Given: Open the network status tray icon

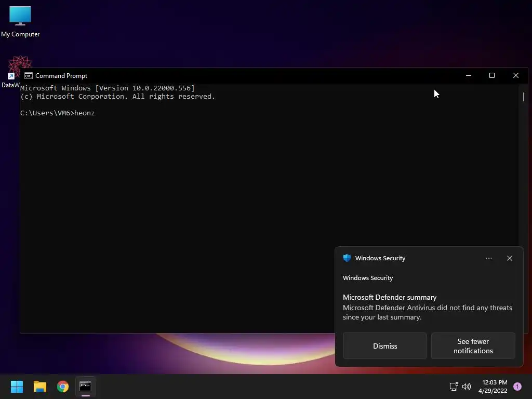Looking at the screenshot, I should (x=454, y=387).
